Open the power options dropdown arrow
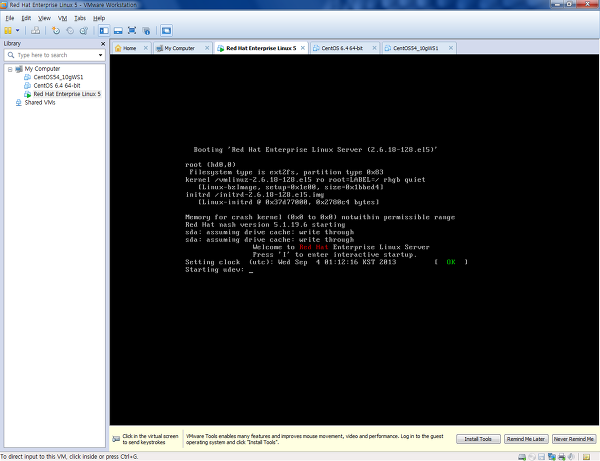Screen dimensions: 600x461 coord(18,31)
